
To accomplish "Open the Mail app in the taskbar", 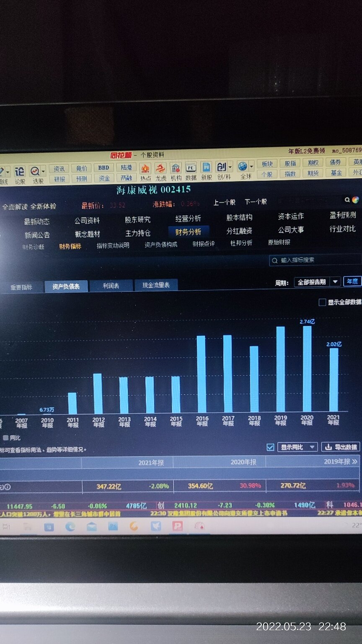I will click(91, 527).
